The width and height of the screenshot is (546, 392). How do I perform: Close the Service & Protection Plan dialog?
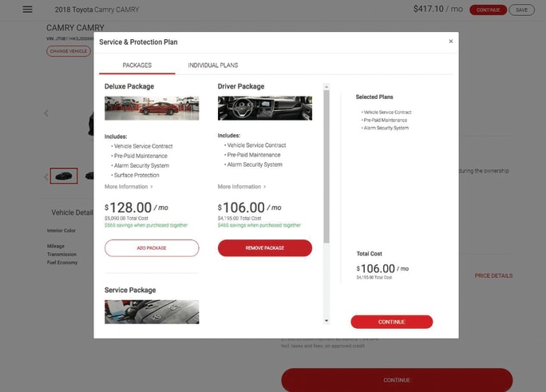click(451, 42)
